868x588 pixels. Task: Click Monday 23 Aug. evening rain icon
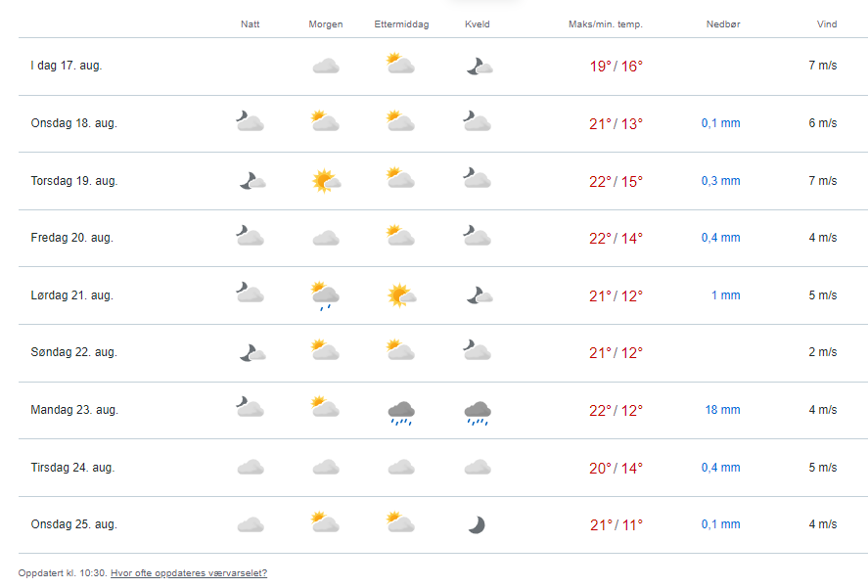pyautogui.click(x=478, y=412)
